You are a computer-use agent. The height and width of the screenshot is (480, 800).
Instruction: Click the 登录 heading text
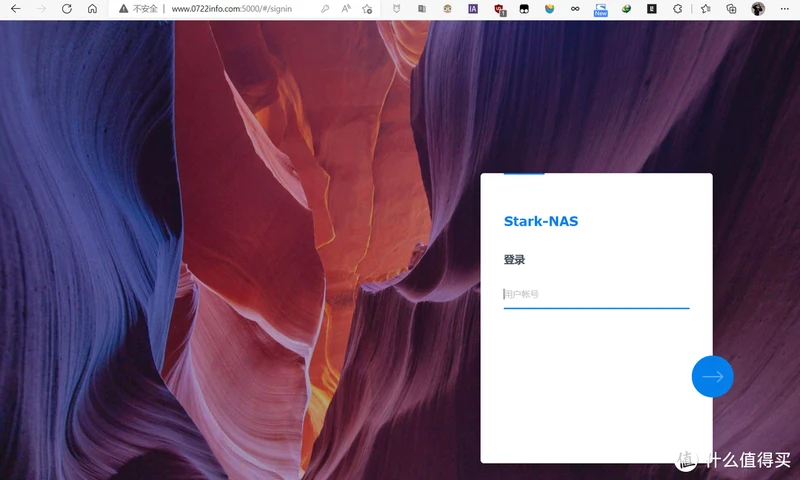click(x=514, y=260)
